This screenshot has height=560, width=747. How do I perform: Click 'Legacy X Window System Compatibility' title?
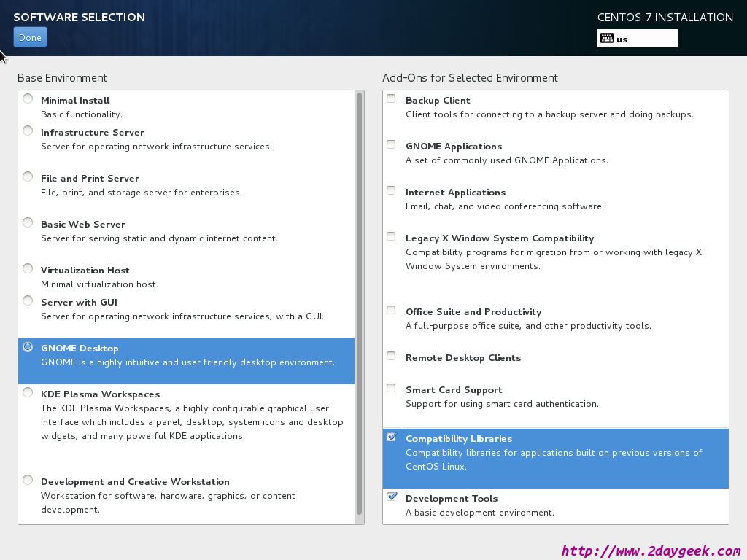coord(500,238)
